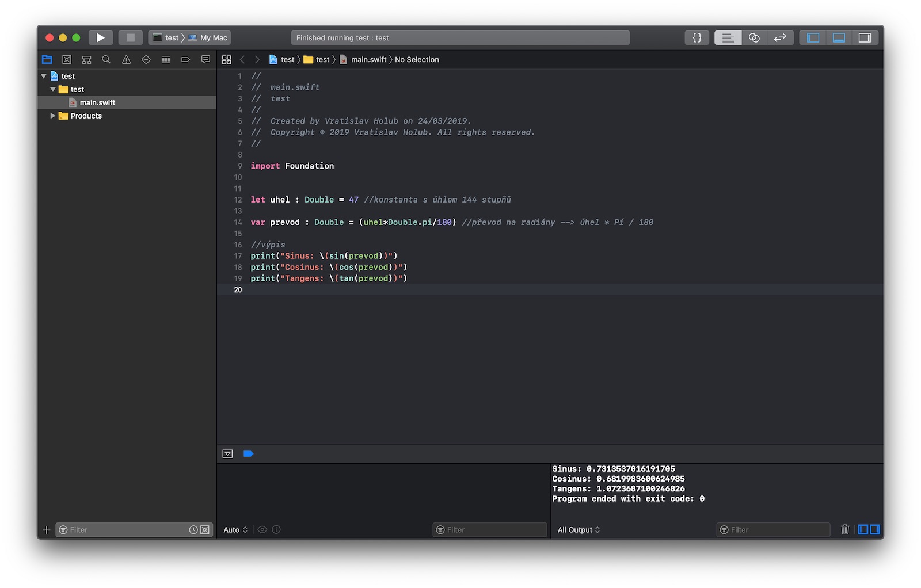The image size is (921, 588).
Task: Select main.swift in the file tree
Action: click(x=97, y=102)
